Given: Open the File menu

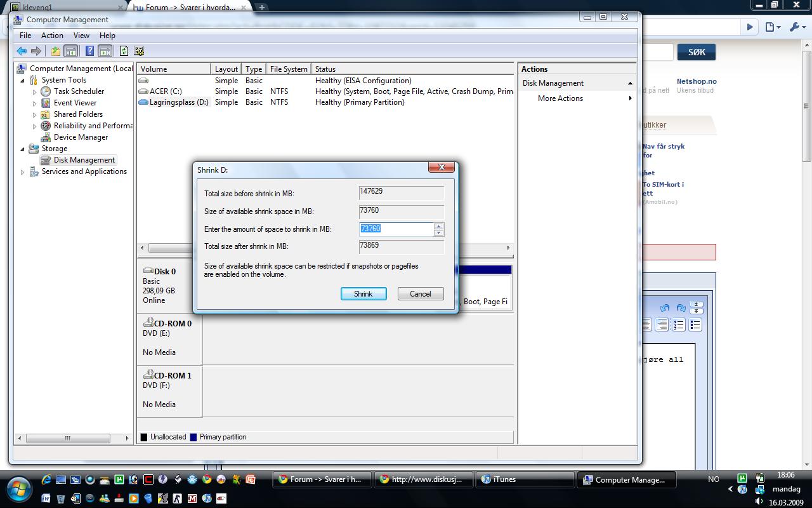Looking at the screenshot, I should click(25, 36).
